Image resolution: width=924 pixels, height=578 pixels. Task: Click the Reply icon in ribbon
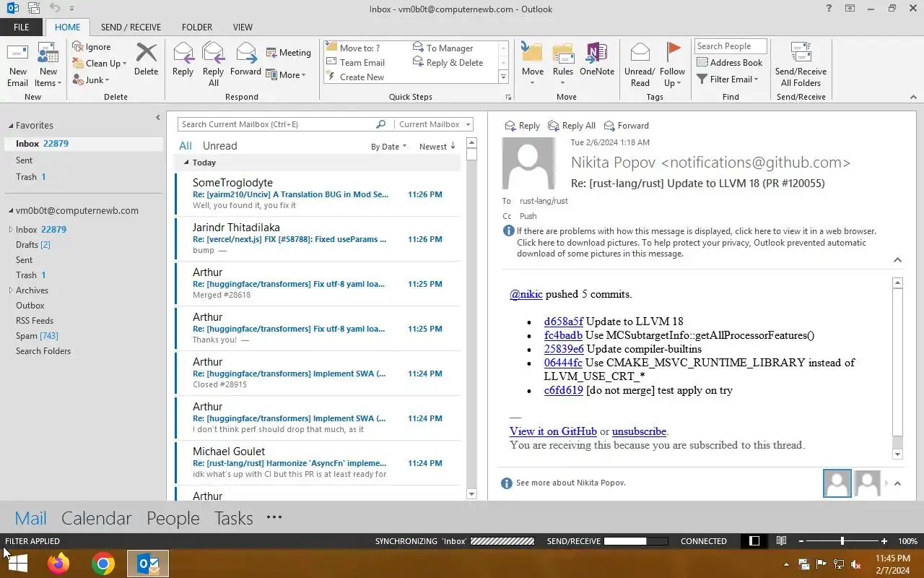[183, 59]
